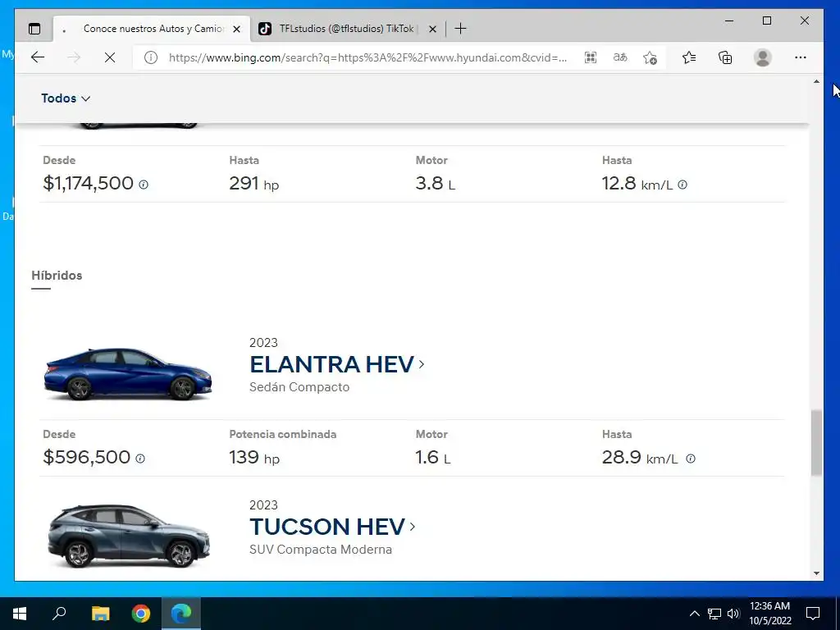
Task: Show info for the $596,500 price
Action: [x=139, y=459]
